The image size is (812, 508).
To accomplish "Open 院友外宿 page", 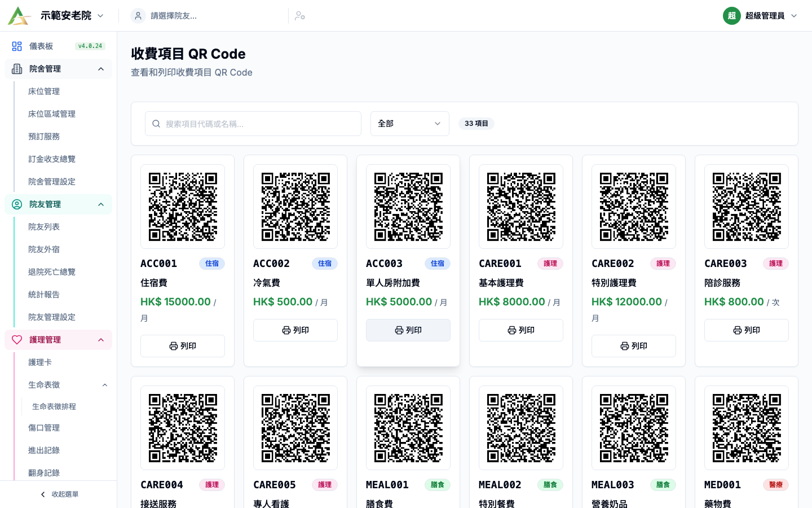I will pos(44,249).
